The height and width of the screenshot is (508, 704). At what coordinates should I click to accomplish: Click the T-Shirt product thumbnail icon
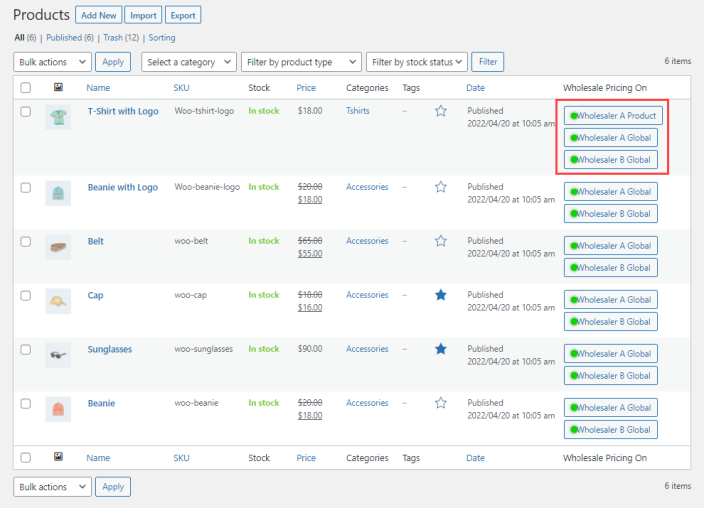58,117
